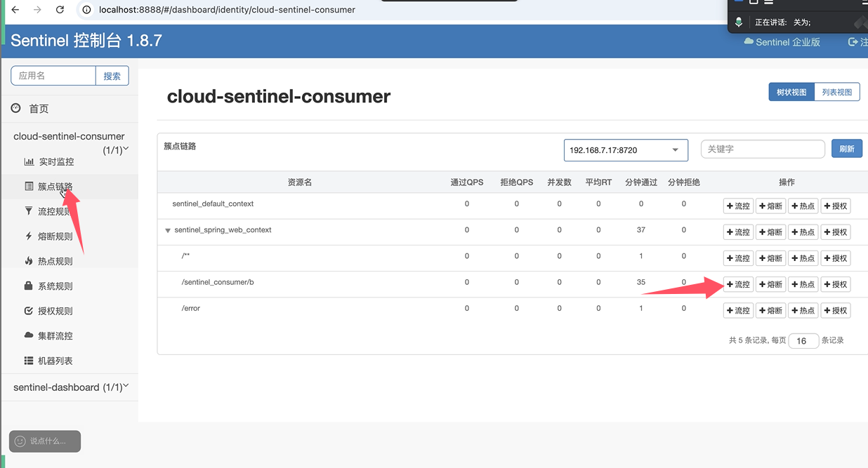Click the logout icon in header
This screenshot has height=468, width=868.
tap(853, 42)
